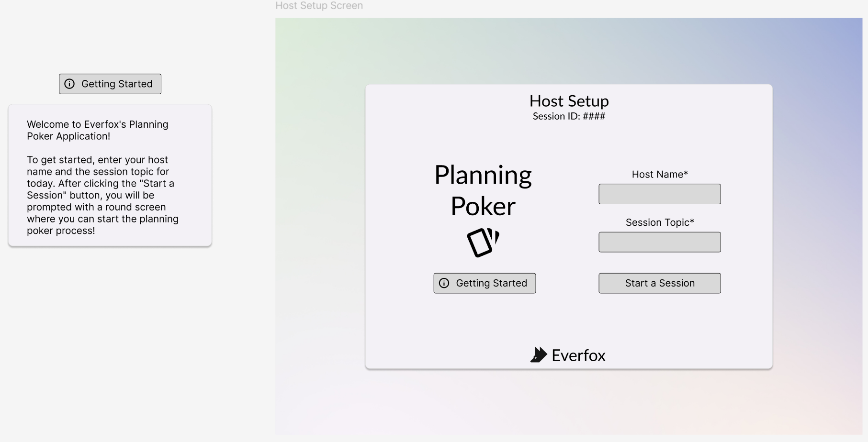The image size is (868, 442).
Task: Click the Everfox wordmark text
Action: (x=578, y=355)
